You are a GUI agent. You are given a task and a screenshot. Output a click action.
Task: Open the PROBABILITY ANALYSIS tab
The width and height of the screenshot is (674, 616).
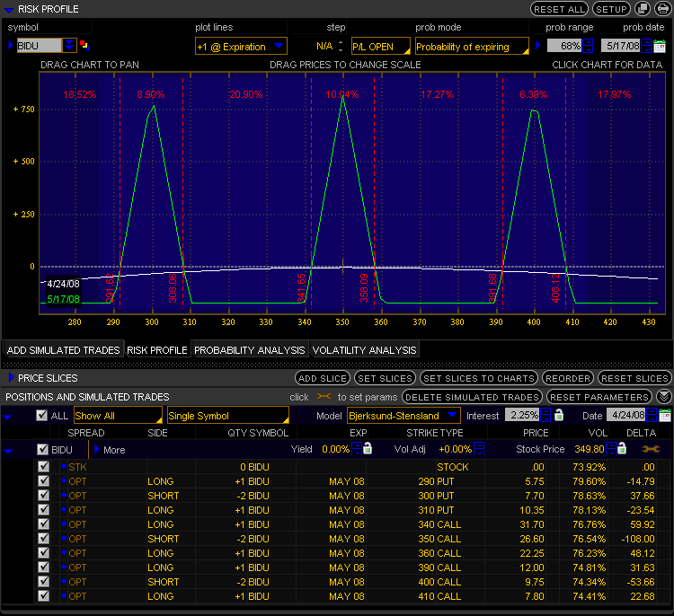tap(249, 350)
